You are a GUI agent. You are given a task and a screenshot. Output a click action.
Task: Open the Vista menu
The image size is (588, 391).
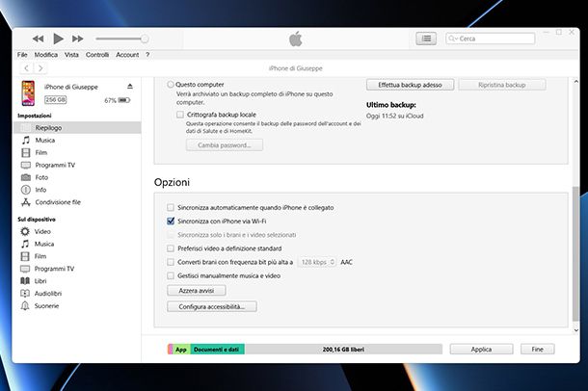(71, 55)
